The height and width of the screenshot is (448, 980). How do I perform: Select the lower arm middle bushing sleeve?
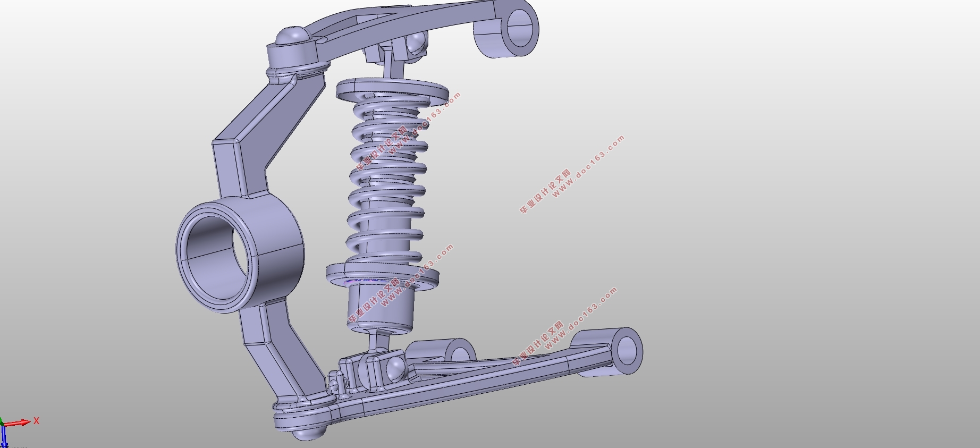point(441,352)
